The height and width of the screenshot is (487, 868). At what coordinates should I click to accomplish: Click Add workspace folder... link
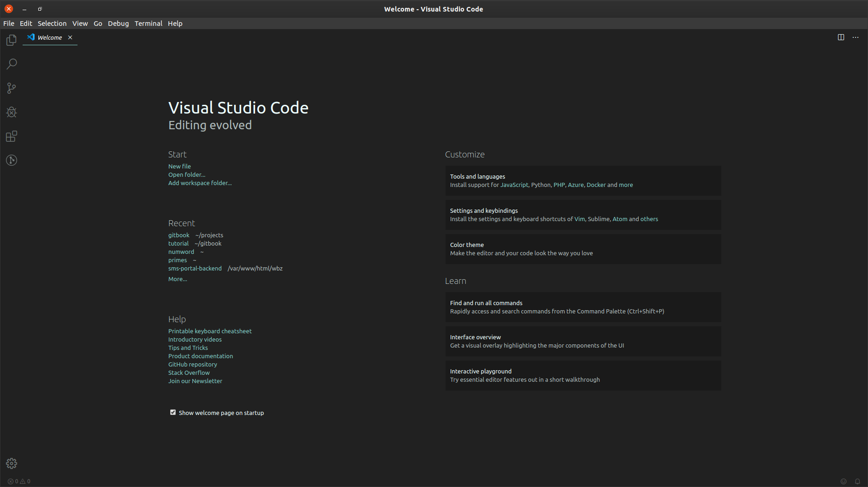click(200, 183)
